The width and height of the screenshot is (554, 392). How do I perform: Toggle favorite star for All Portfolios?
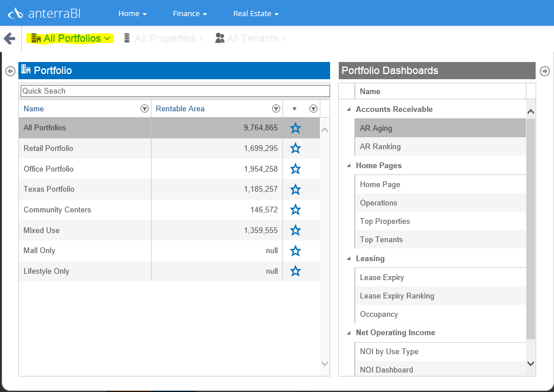pyautogui.click(x=296, y=128)
